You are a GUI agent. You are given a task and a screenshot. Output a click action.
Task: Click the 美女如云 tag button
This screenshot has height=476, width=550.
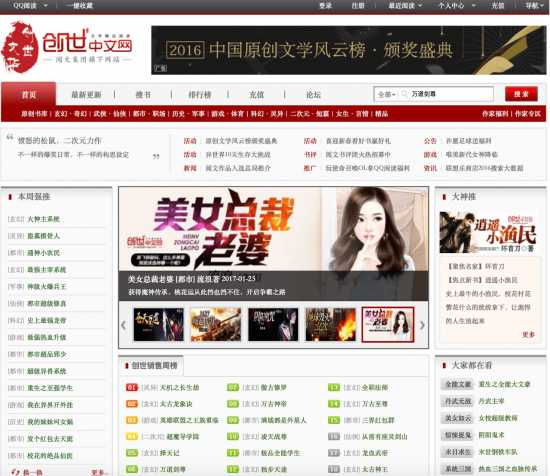tap(458, 418)
